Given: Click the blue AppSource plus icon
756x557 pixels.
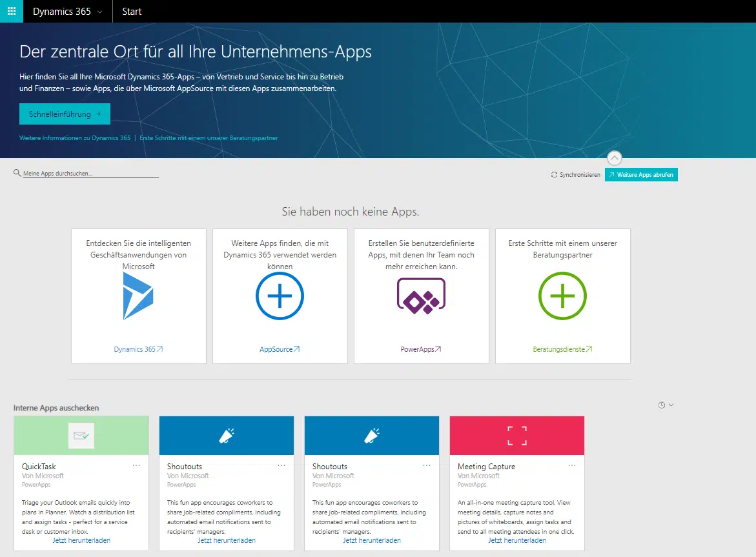Looking at the screenshot, I should tap(280, 296).
